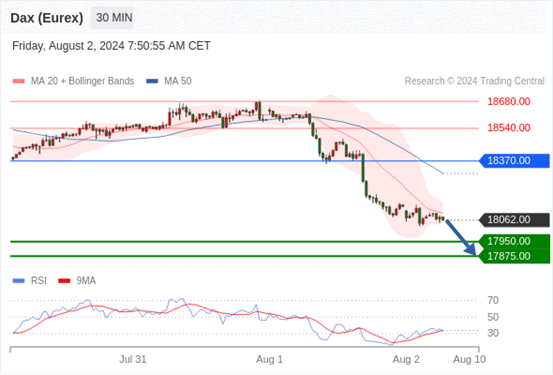The image size is (553, 375).
Task: Click the Research © 2024 Trading Central credit
Action: (x=474, y=81)
